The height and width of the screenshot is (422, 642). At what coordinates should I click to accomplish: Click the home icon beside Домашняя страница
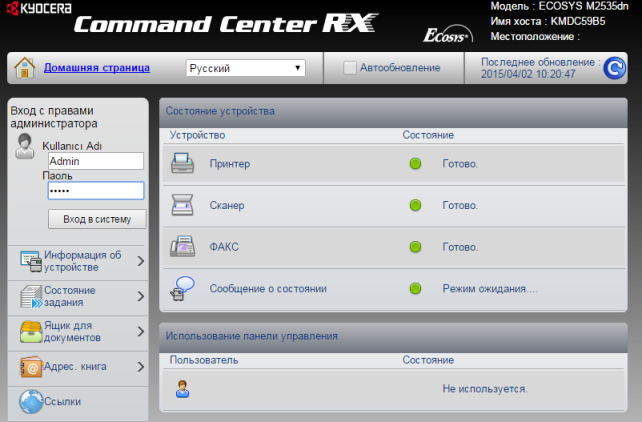pyautogui.click(x=26, y=68)
